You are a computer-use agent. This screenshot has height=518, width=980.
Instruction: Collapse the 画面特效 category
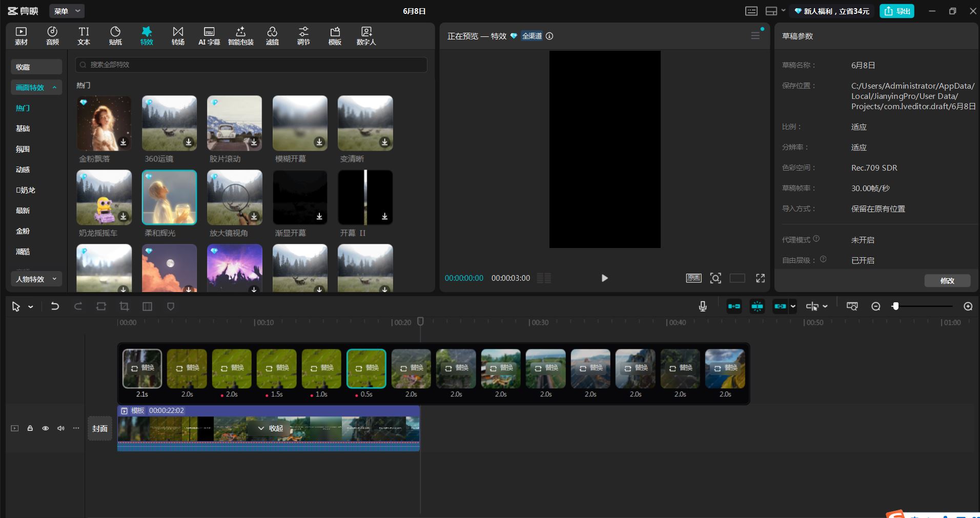click(x=36, y=88)
